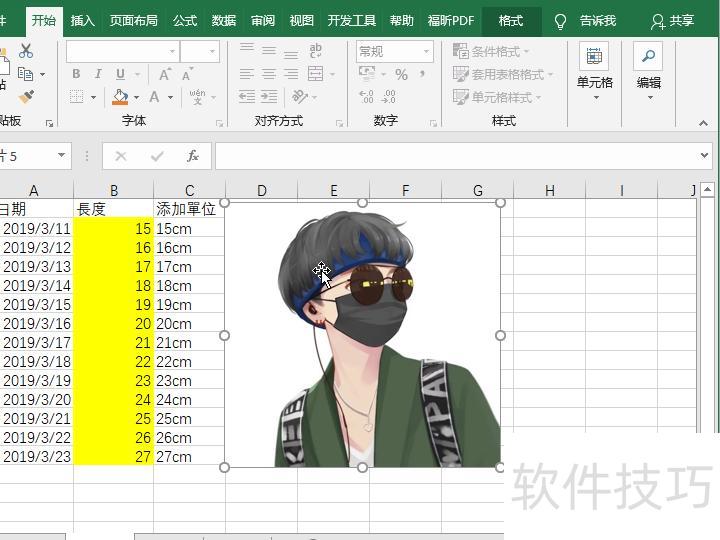Click the picture's top-middle handle
The height and width of the screenshot is (540, 720).
tap(362, 202)
